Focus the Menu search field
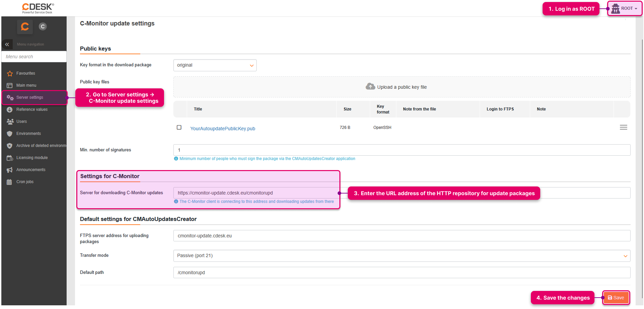Viewport: 644px width, 309px height. [x=34, y=57]
